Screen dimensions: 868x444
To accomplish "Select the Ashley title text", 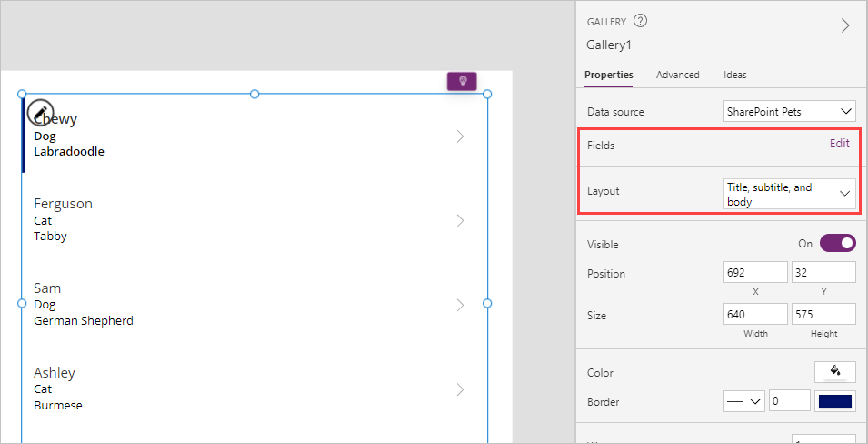I will 55,372.
